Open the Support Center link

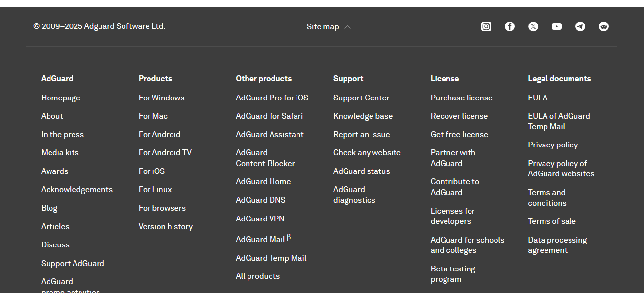pos(361,98)
